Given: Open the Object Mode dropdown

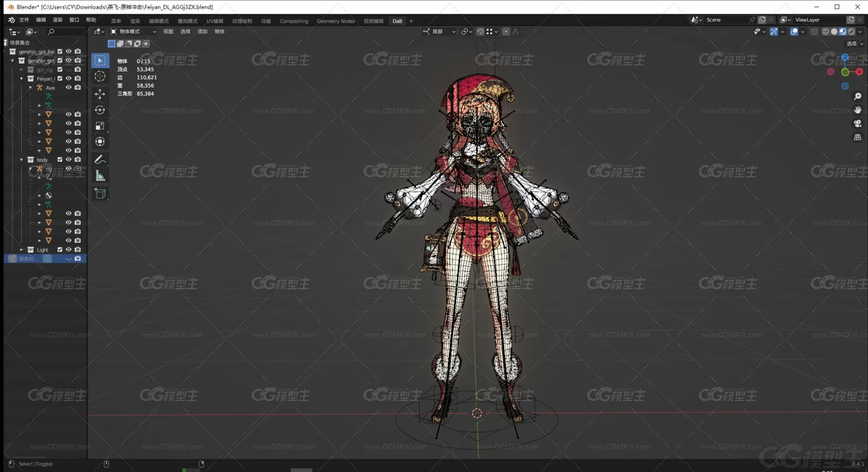Looking at the screenshot, I should (134, 32).
